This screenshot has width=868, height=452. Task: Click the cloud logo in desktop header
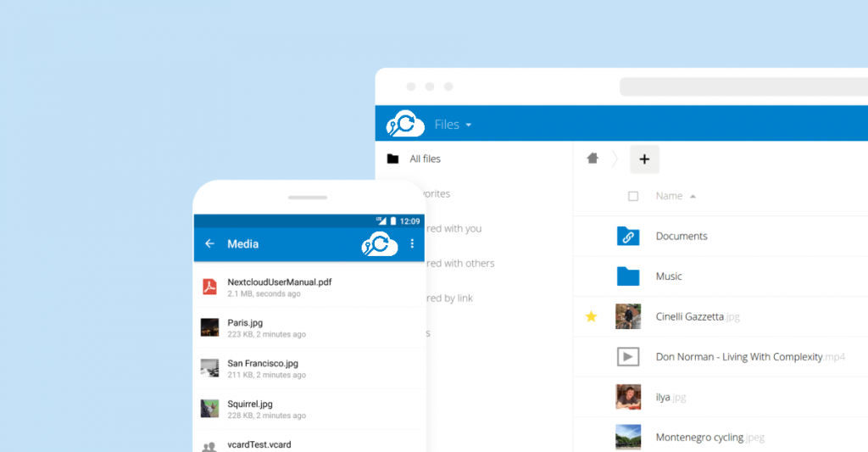[405, 125]
